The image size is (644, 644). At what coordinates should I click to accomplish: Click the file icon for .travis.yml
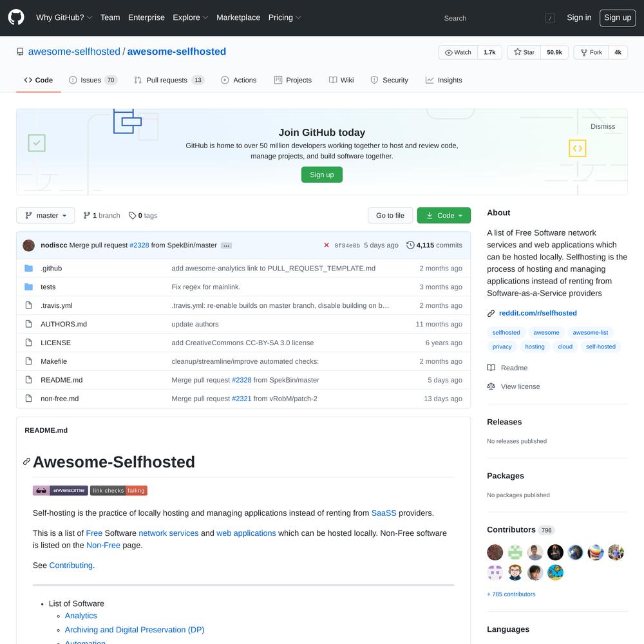(29, 305)
